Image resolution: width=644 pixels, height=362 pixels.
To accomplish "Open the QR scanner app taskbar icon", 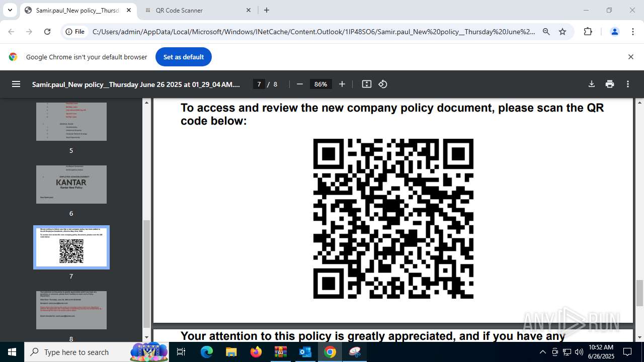I will pos(355,352).
